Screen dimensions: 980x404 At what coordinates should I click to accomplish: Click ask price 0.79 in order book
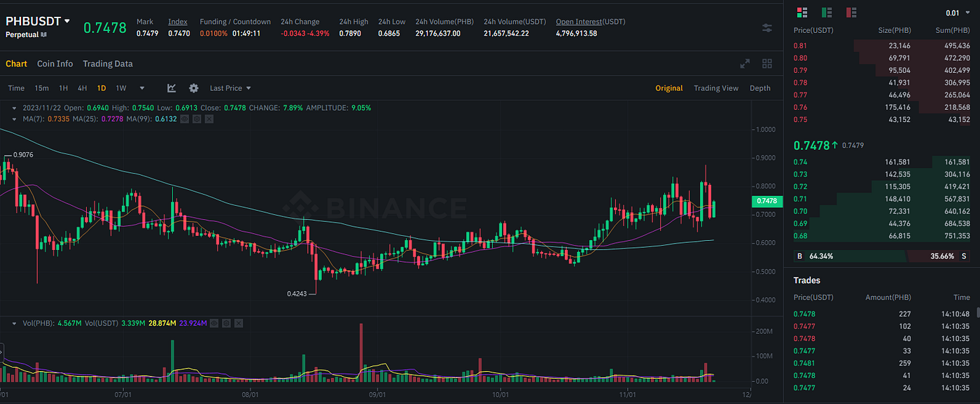[800, 70]
